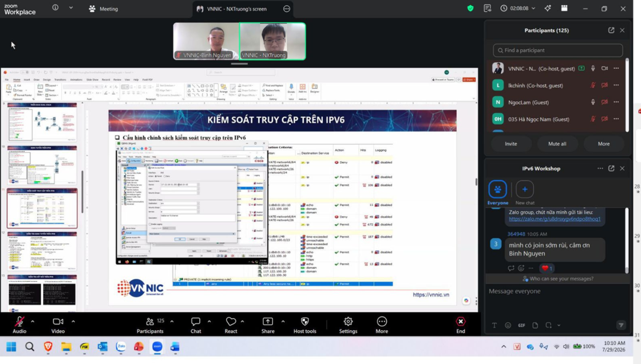Toggle microphone mute with Audio button
641x364 pixels.
click(19, 325)
